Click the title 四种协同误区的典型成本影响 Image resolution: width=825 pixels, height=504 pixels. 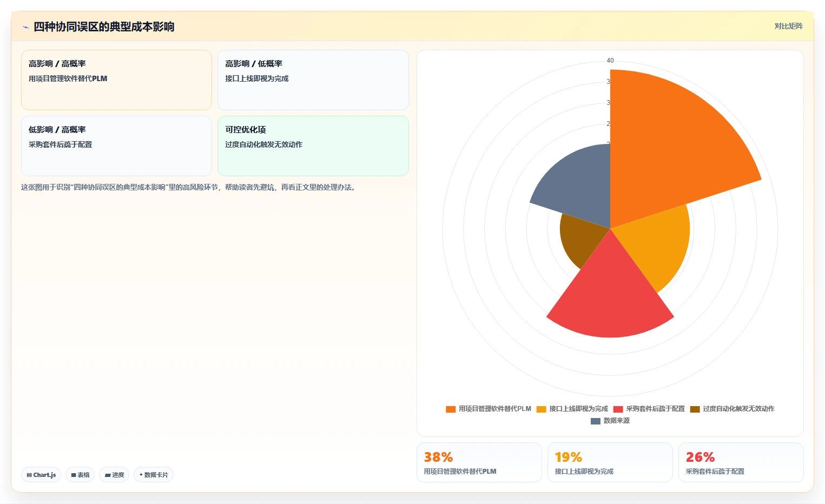tap(104, 27)
